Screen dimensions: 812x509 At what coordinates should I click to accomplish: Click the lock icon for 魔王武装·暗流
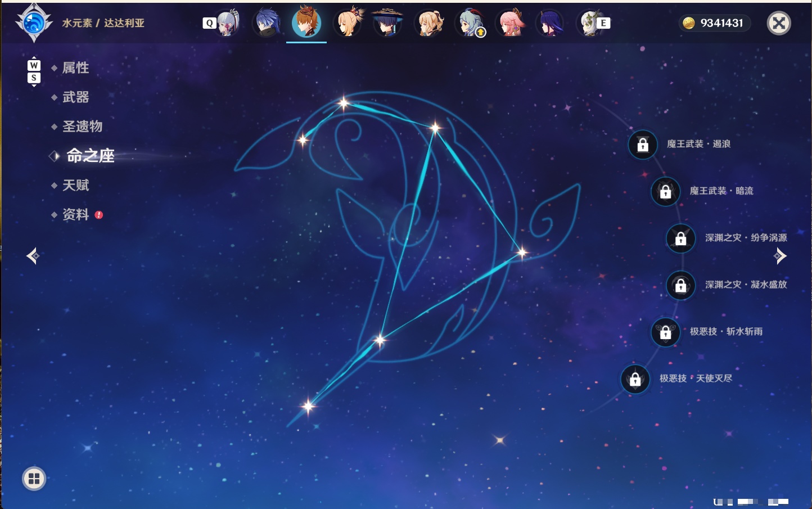[x=665, y=191]
